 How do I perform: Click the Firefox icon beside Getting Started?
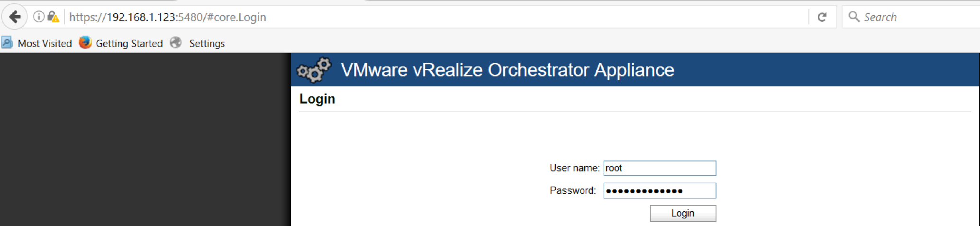[x=85, y=43]
